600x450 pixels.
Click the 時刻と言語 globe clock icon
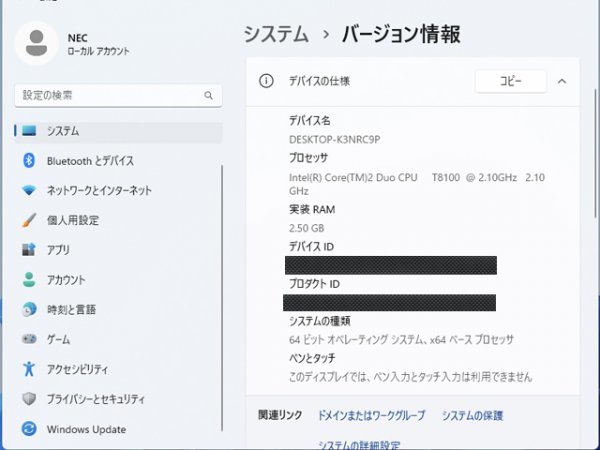(29, 309)
